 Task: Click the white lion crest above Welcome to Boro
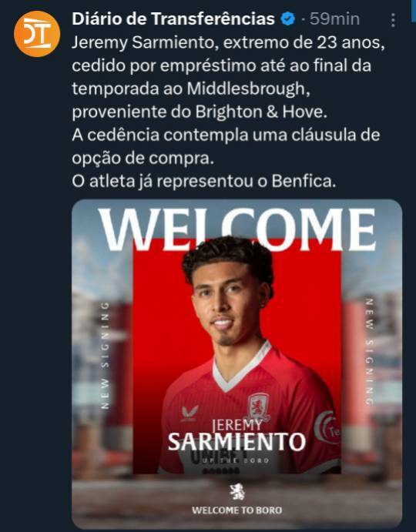coord(237,492)
